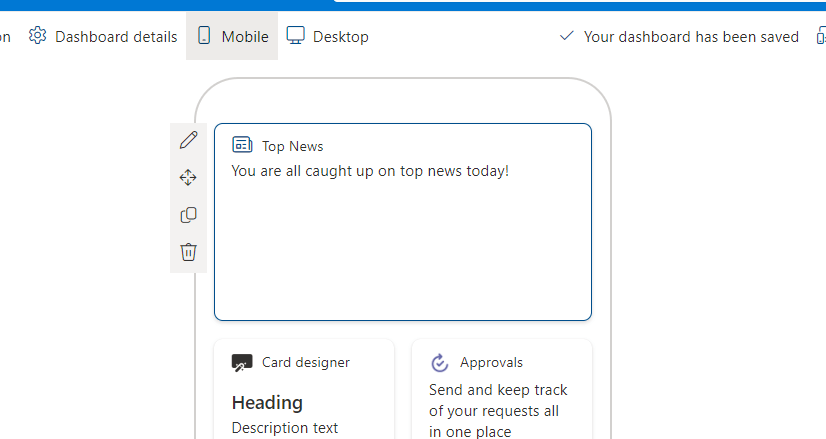Click 'Your dashboard has been saved' message
The width and height of the screenshot is (826, 439).
(x=691, y=36)
